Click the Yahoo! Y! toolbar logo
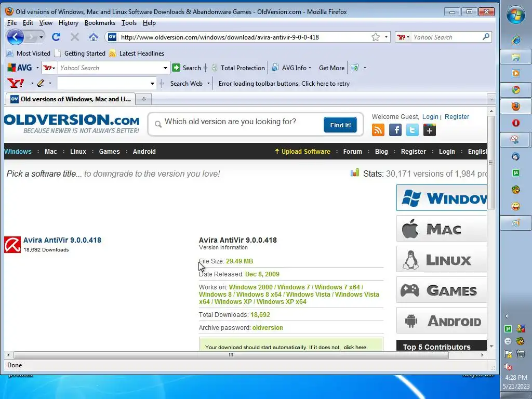The image size is (532, 399). click(x=16, y=83)
